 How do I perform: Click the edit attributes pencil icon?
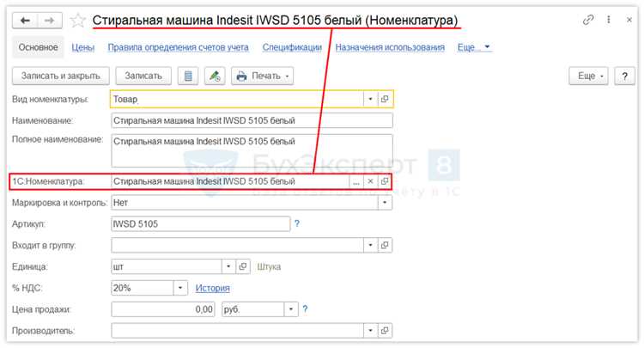tap(215, 76)
